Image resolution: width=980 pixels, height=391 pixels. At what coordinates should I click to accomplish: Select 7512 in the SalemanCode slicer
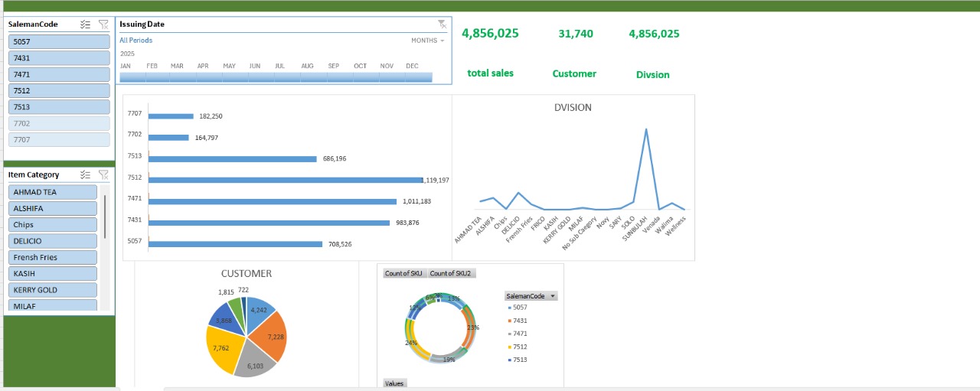click(59, 90)
